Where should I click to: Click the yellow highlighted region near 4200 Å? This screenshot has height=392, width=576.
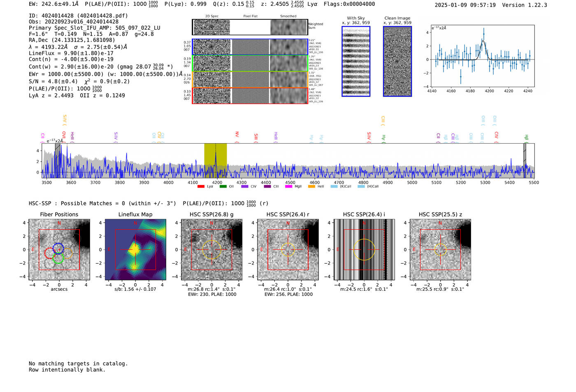coord(216,160)
